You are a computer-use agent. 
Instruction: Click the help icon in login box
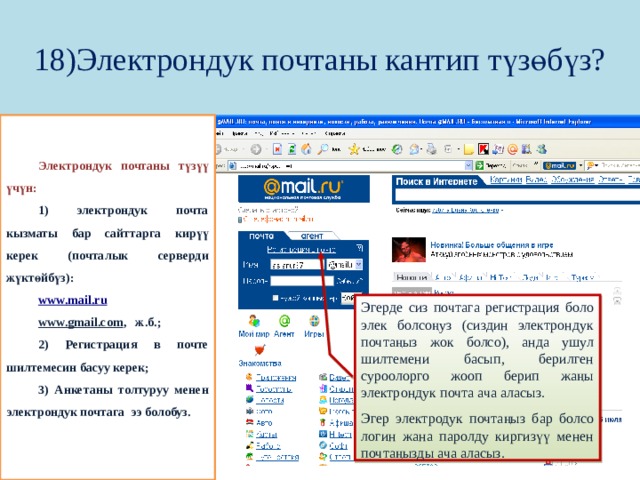pyautogui.click(x=359, y=247)
